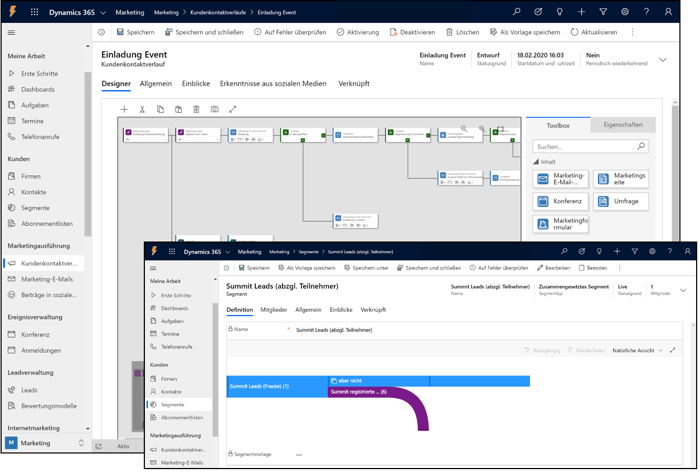700x473 pixels.
Task: Open Dynamics 365 dropdown in Summit Leads window
Action: (x=228, y=252)
